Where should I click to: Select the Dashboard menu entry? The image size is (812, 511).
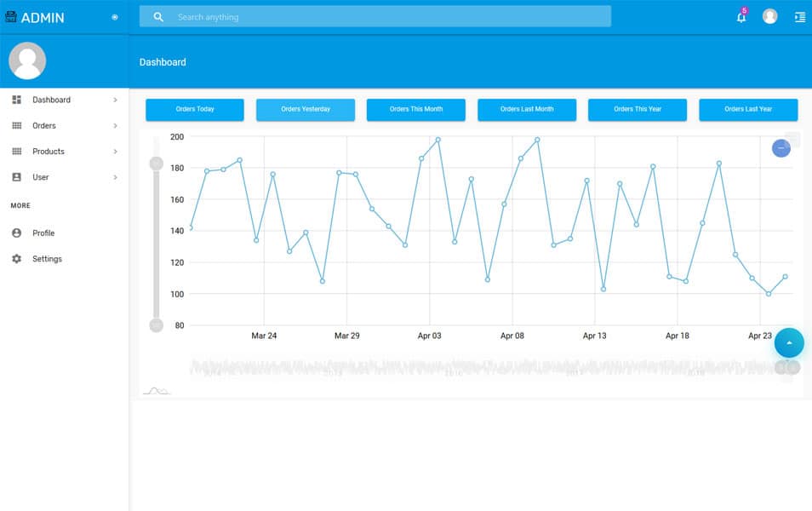click(x=51, y=100)
